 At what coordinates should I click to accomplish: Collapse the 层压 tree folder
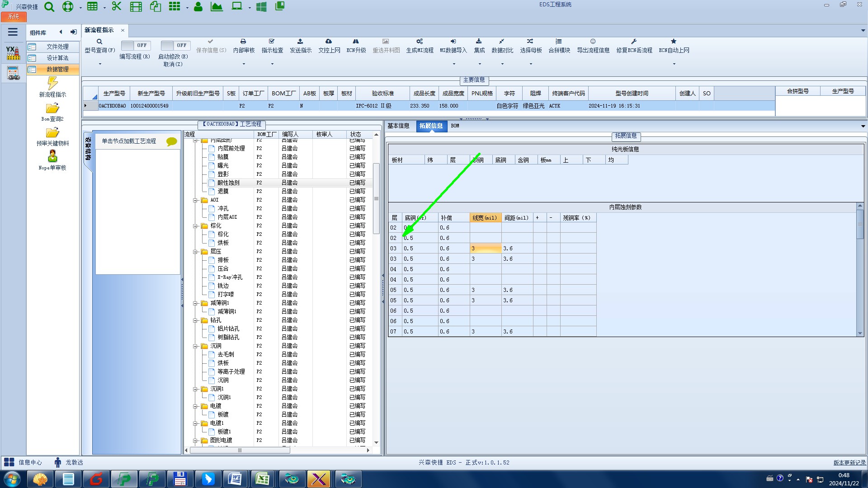[195, 252]
